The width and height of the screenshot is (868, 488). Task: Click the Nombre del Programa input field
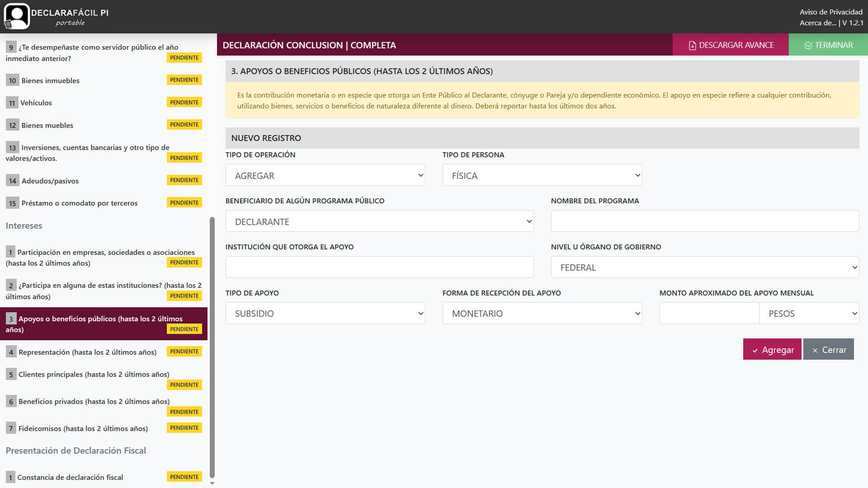pyautogui.click(x=705, y=221)
